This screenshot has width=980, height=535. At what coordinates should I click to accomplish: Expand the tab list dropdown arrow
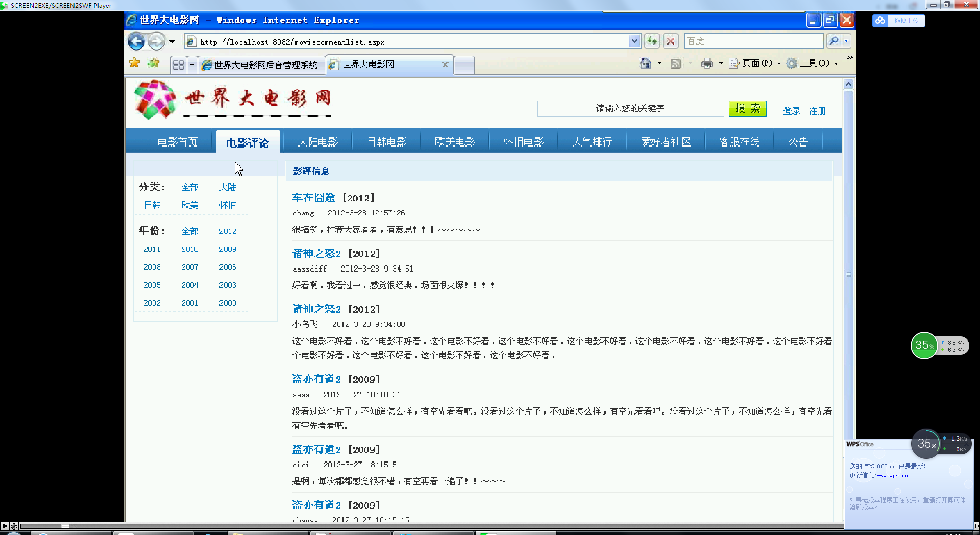[x=192, y=65]
